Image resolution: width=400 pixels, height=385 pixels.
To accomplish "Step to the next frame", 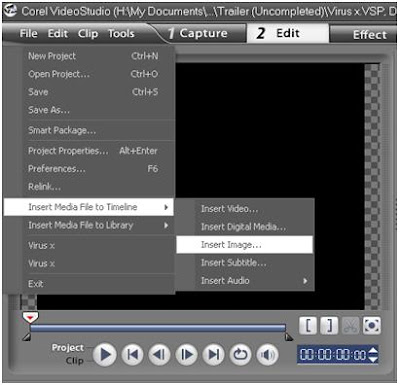I will point(186,354).
